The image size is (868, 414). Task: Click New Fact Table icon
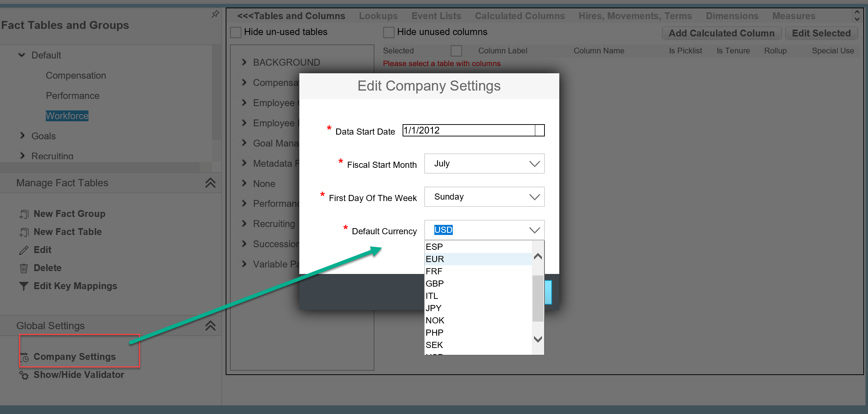24,232
